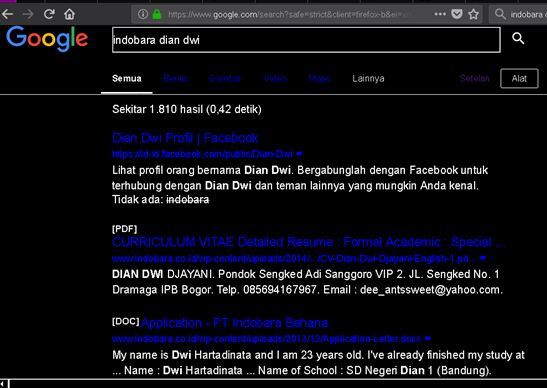Switch to the Maps tab
The image size is (547, 388).
[x=319, y=79]
